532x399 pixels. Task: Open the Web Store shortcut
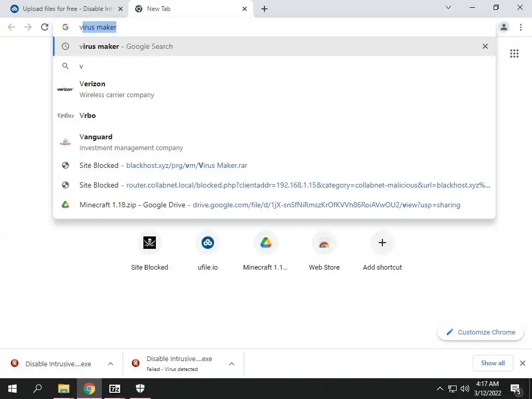[324, 251]
